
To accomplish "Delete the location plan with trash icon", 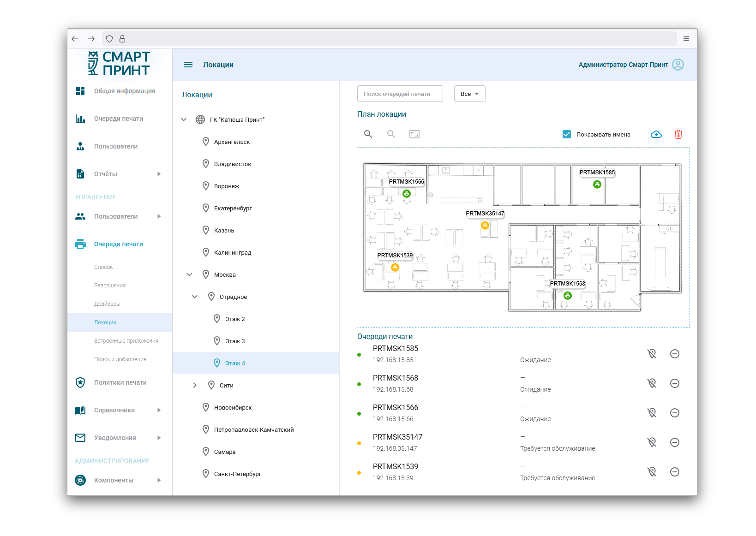I will [678, 134].
